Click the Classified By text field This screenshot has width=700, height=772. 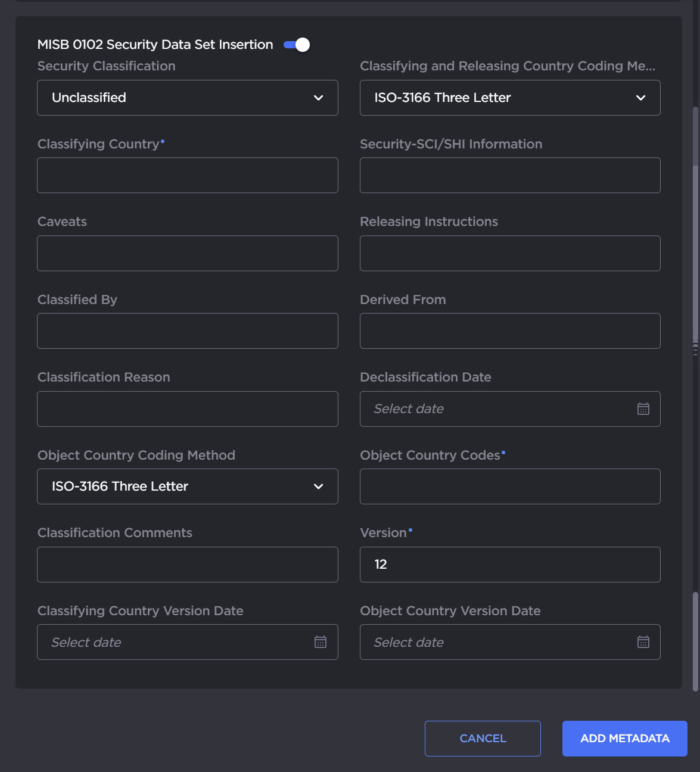[x=187, y=331]
